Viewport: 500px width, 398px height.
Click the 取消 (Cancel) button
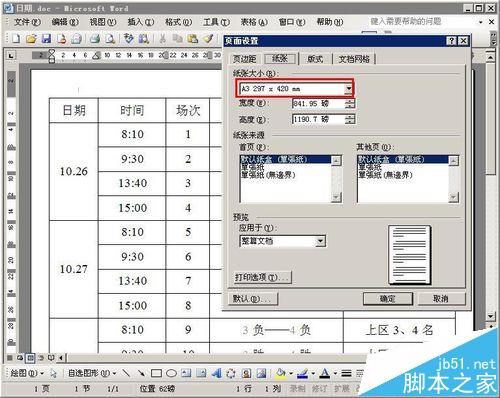point(441,299)
